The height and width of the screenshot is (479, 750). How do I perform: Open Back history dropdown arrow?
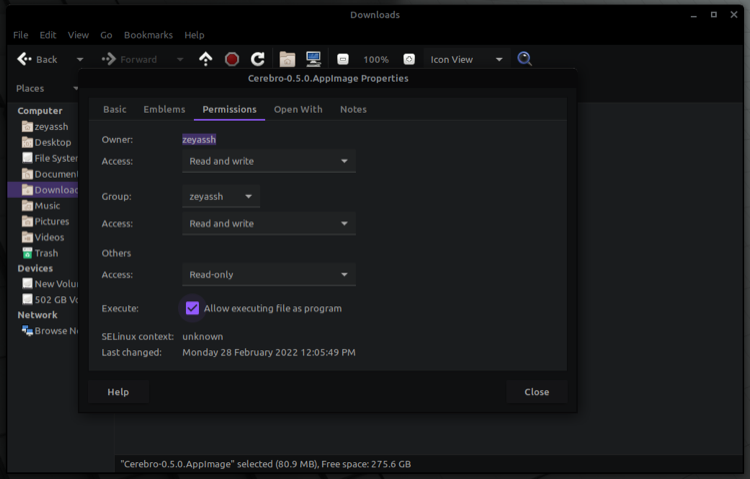[80, 59]
